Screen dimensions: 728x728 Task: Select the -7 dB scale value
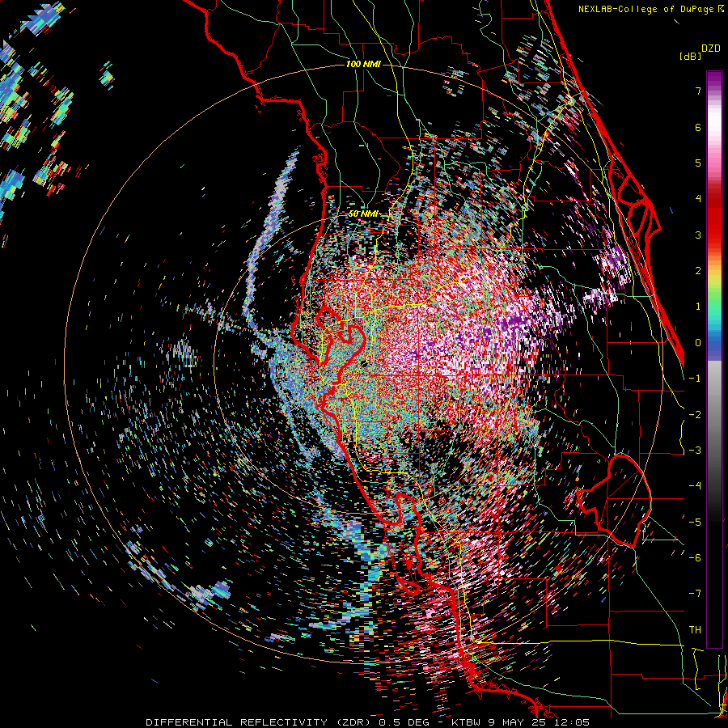[695, 594]
